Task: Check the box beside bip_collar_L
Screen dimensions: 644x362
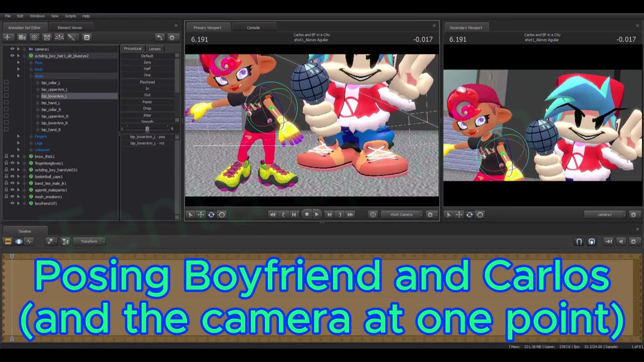Action: [6, 82]
